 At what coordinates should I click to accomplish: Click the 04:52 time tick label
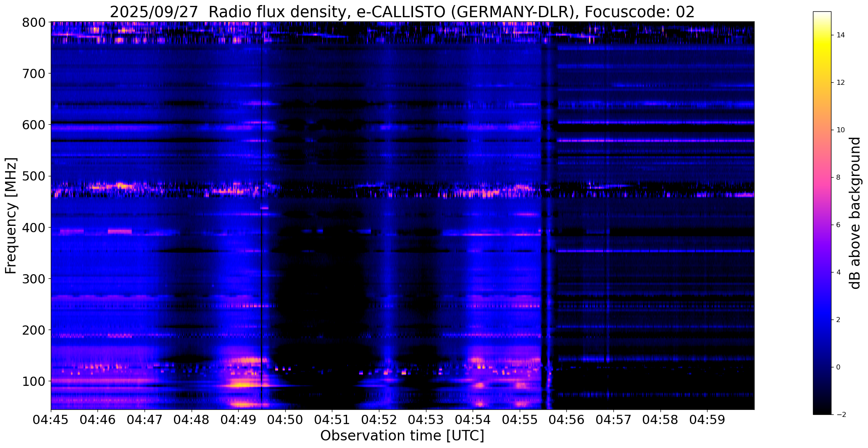coord(379,420)
